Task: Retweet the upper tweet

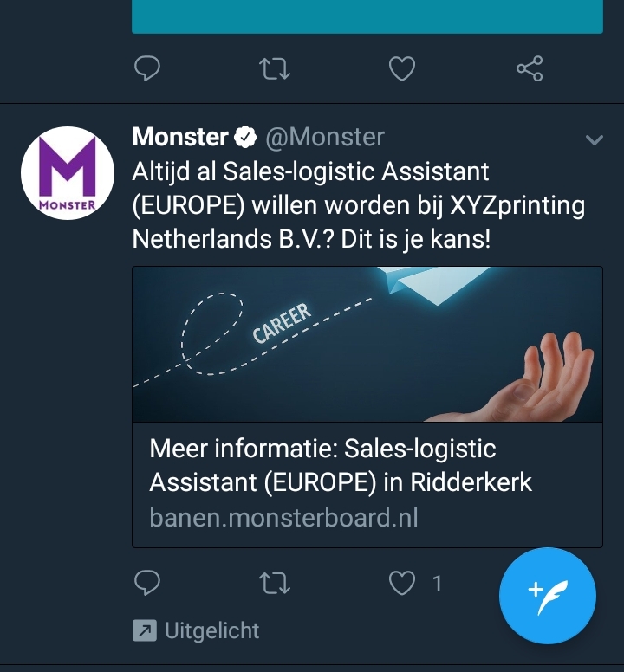Action: pos(275,69)
